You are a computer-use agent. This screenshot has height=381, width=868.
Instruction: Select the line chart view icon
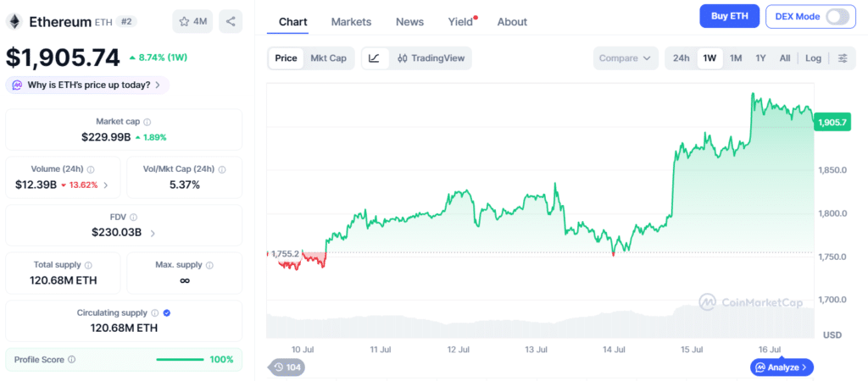pyautogui.click(x=374, y=58)
